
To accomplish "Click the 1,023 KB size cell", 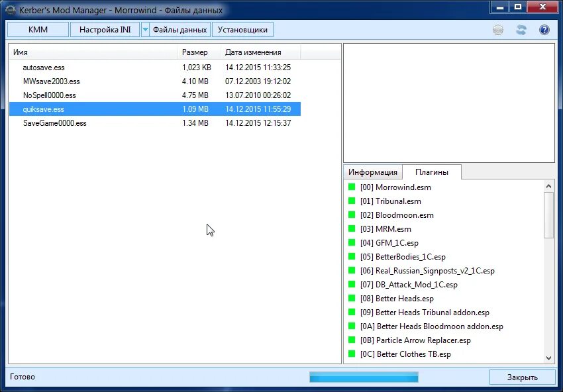I will point(197,68).
